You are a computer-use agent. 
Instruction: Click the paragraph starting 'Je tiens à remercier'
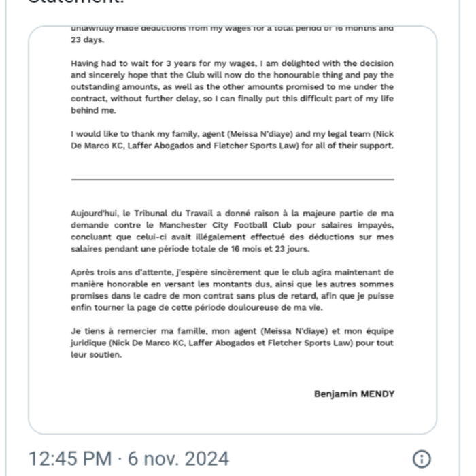pos(232,343)
